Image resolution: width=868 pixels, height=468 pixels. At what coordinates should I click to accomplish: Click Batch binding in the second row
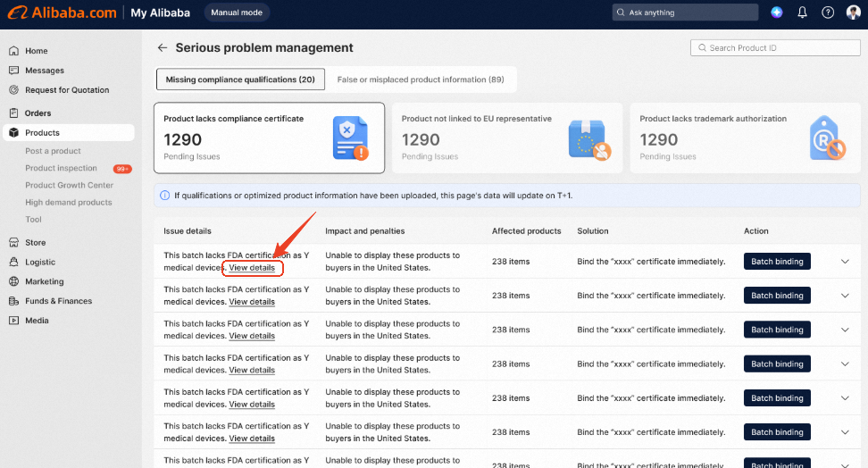pos(777,296)
